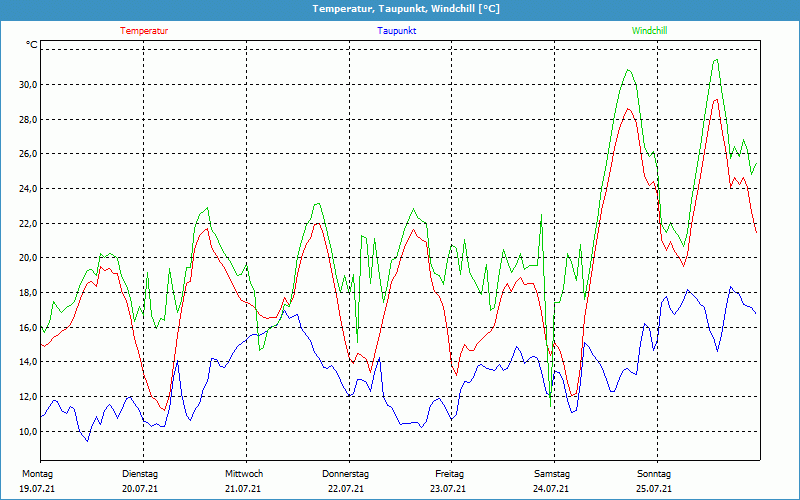Viewport: 800px width, 500px height.
Task: Click the 26,0 y-axis value
Action: coord(28,154)
